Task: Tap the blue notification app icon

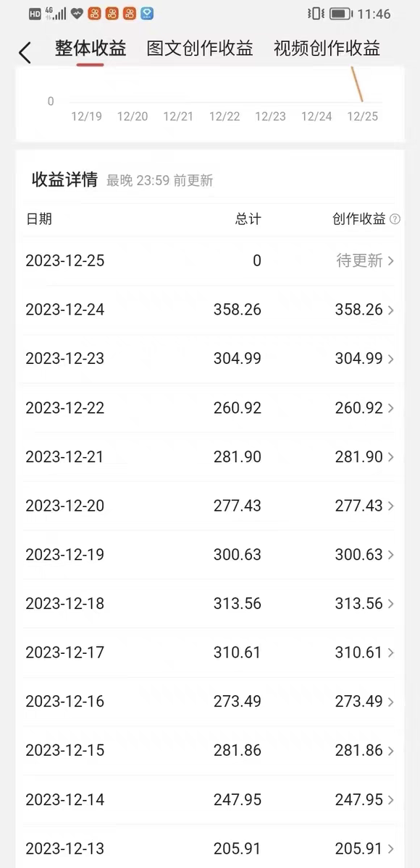Action: (147, 14)
